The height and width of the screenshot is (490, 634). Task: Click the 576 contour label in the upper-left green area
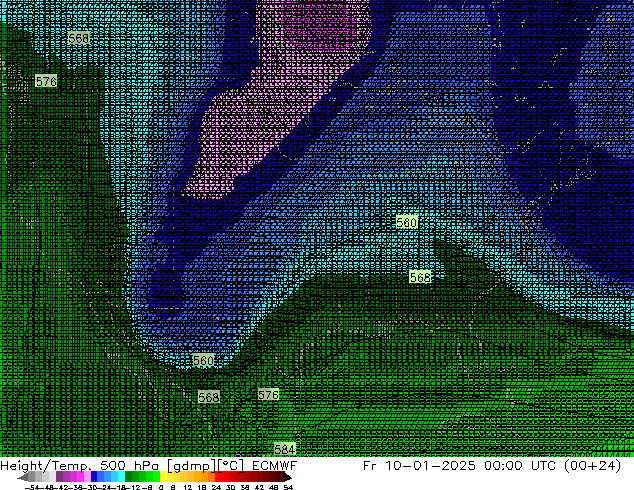(x=46, y=81)
